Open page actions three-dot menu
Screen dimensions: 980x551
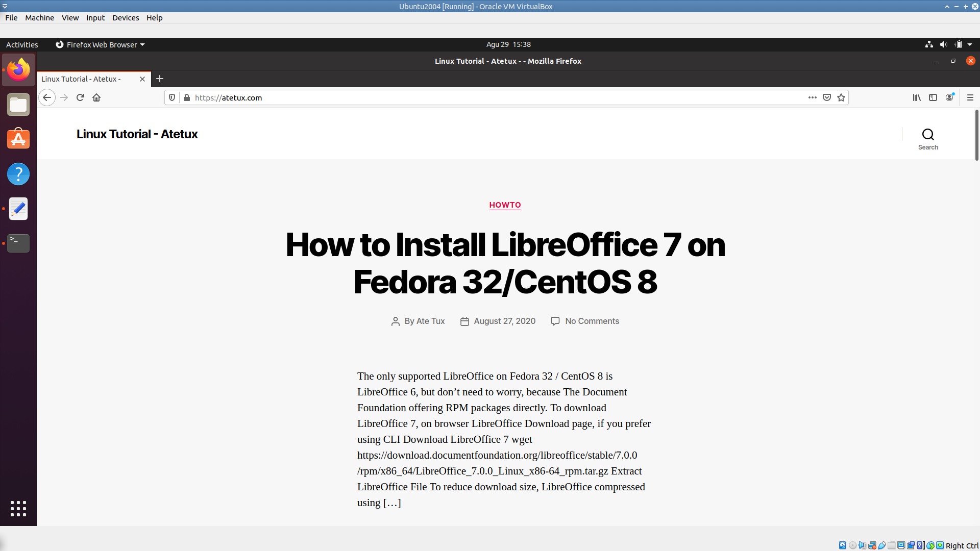click(x=813, y=97)
